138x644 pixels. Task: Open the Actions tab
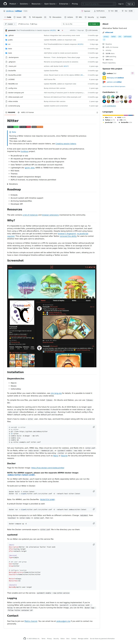point(69,17)
